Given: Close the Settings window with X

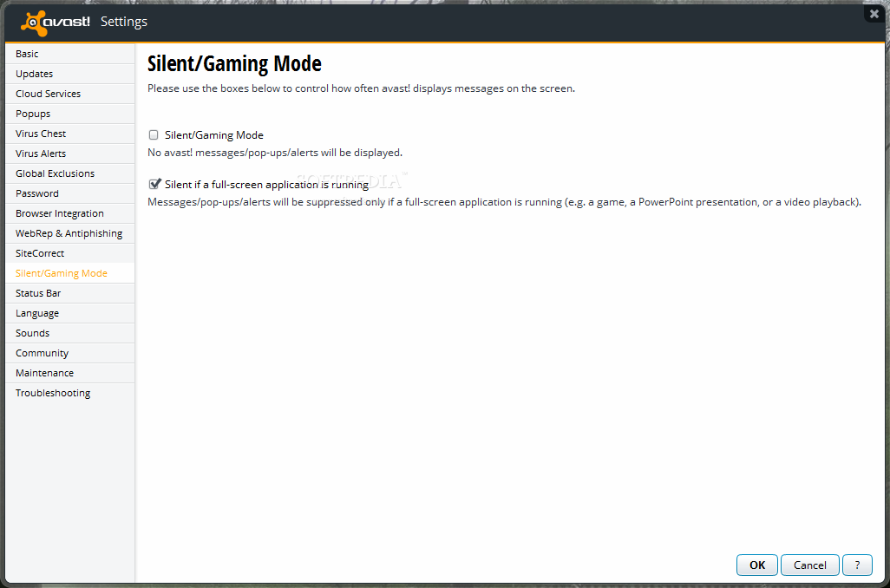Looking at the screenshot, I should 874,14.
